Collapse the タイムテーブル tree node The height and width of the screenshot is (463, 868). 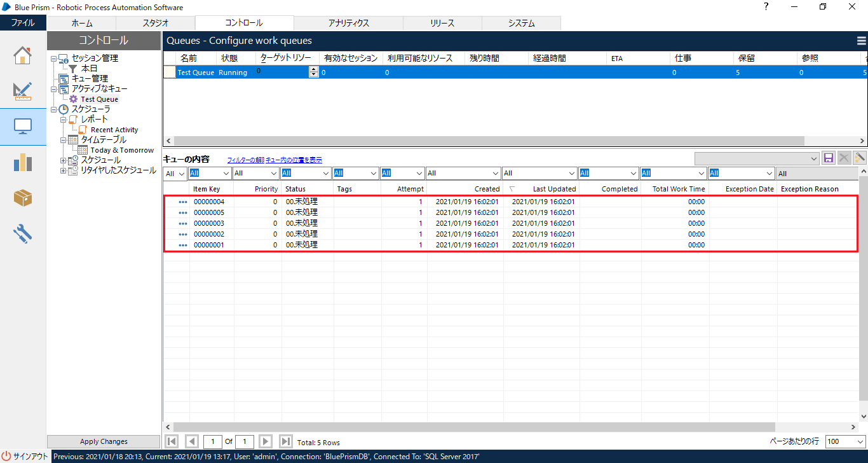(x=64, y=140)
